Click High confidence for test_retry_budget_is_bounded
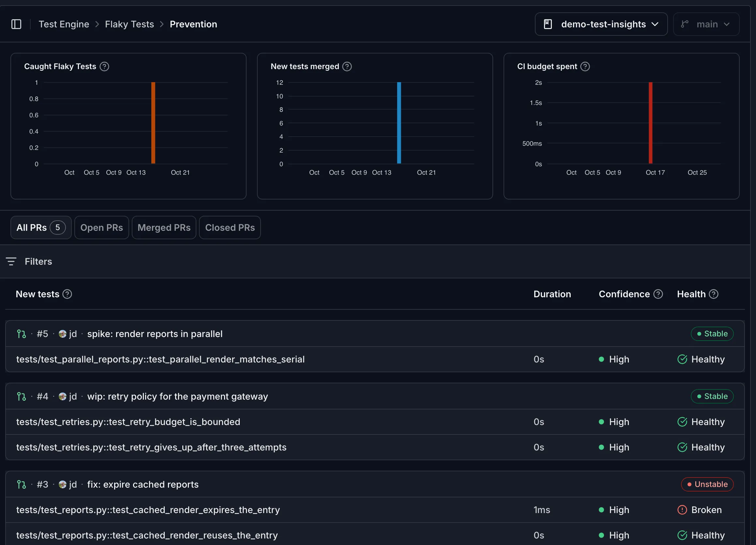This screenshot has width=756, height=545. click(614, 422)
